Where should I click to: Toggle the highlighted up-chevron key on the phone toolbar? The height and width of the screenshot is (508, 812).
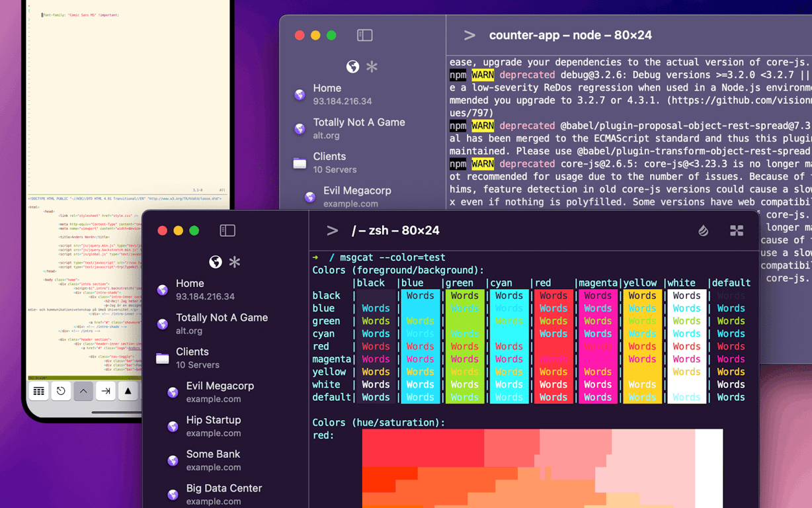83,391
